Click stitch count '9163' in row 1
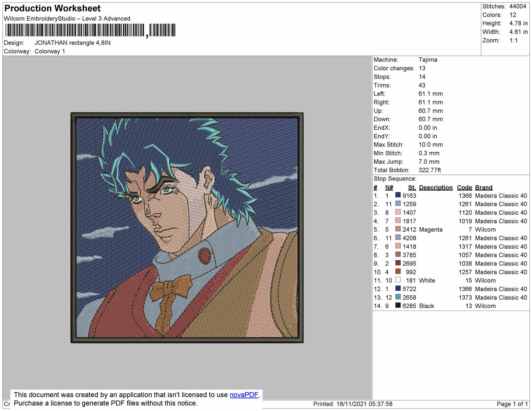 (x=409, y=196)
